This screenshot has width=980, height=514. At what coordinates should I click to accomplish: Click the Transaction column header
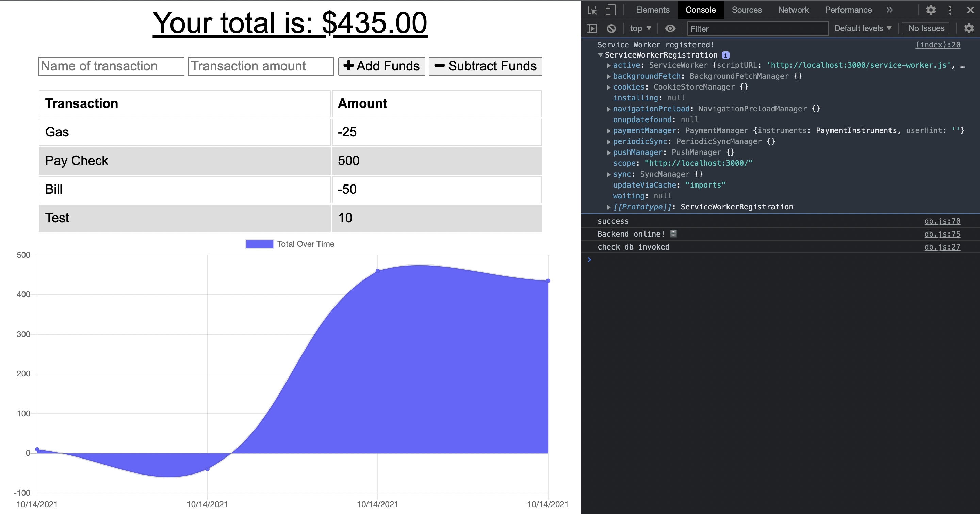pos(184,104)
